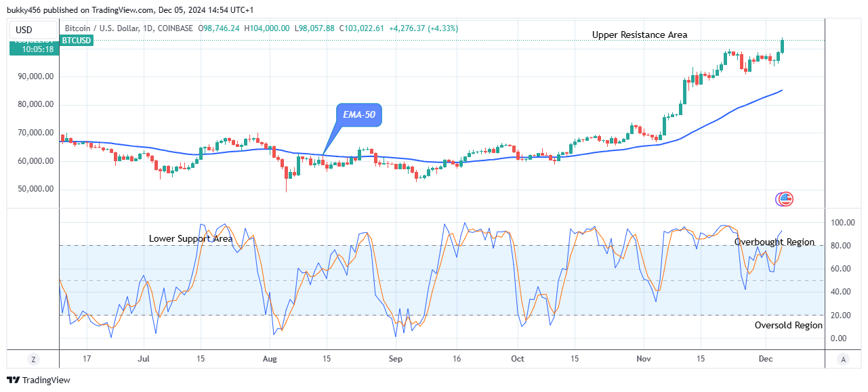
Task: Select the Oversold Region label
Action: click(789, 325)
